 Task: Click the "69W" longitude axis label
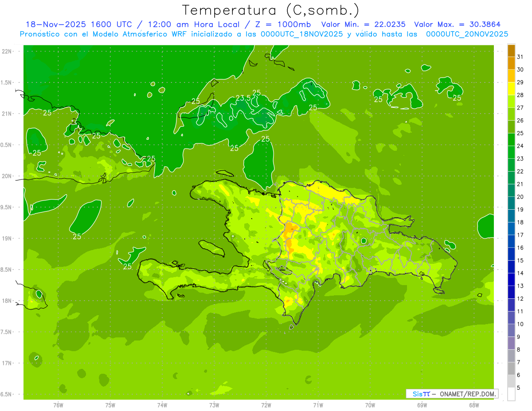pyautogui.click(x=422, y=405)
